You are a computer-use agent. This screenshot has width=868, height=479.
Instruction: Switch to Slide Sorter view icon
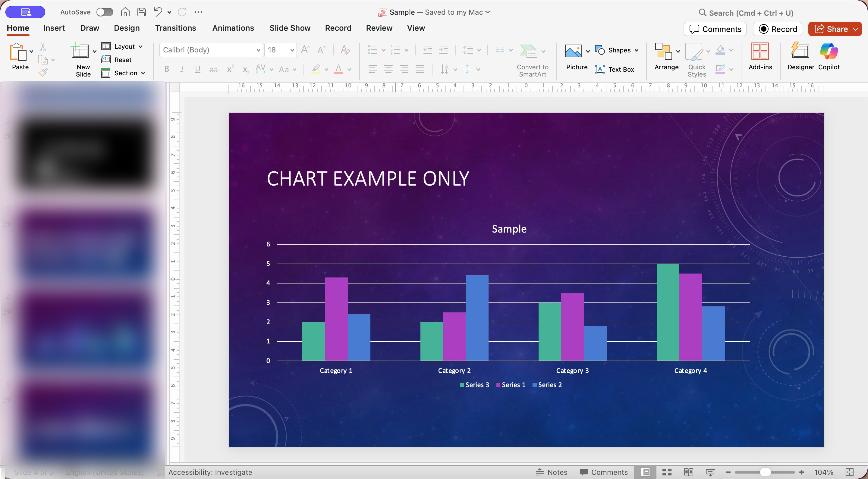pos(667,472)
